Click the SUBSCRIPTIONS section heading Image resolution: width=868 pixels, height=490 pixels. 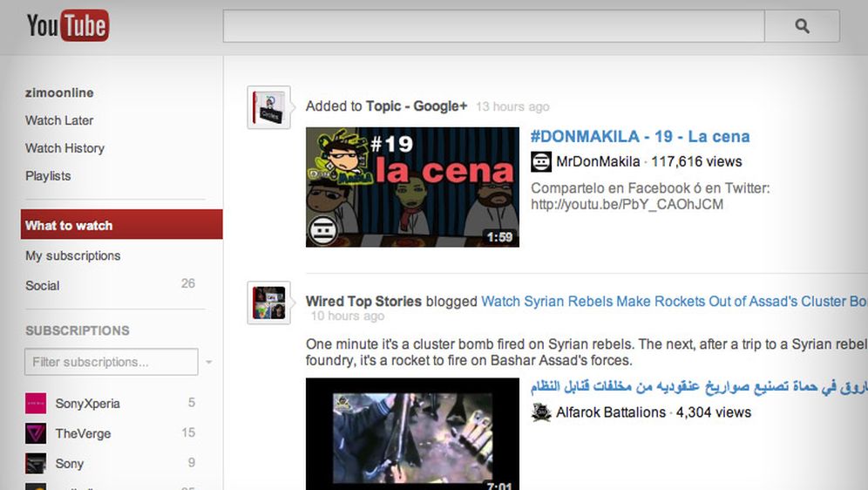pyautogui.click(x=78, y=330)
